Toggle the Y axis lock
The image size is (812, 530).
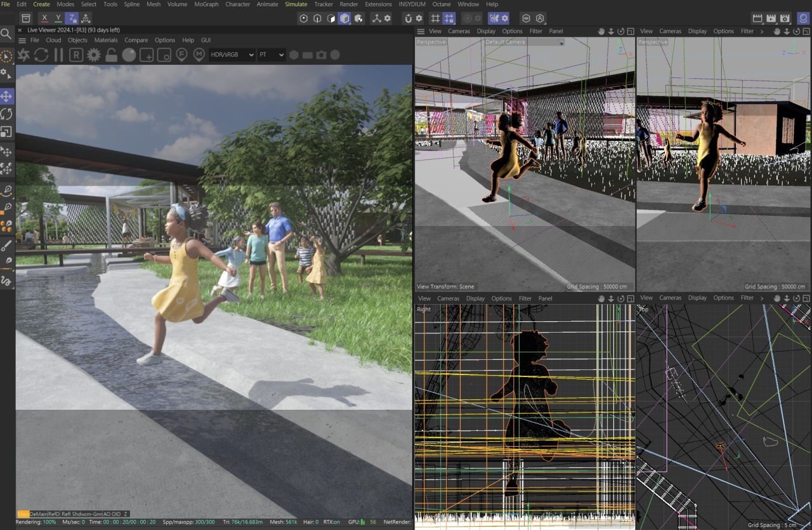point(58,18)
